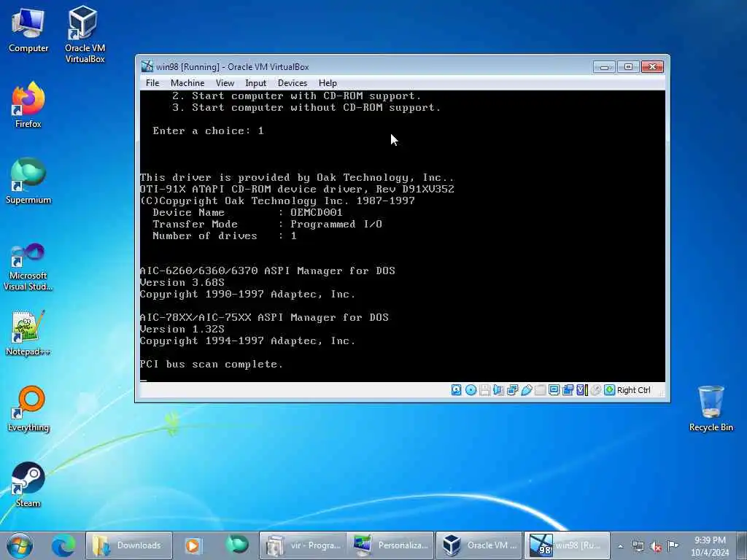Select the Everything desktop shortcut

coord(28,409)
